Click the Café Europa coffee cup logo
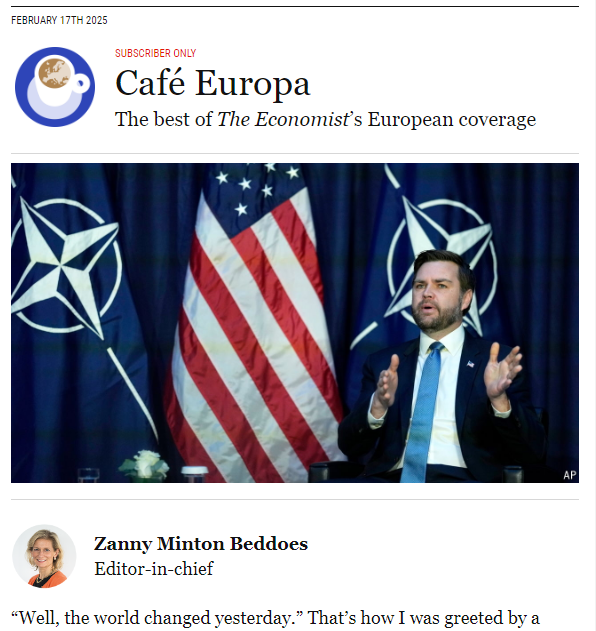This screenshot has width=596, height=631. point(55,87)
